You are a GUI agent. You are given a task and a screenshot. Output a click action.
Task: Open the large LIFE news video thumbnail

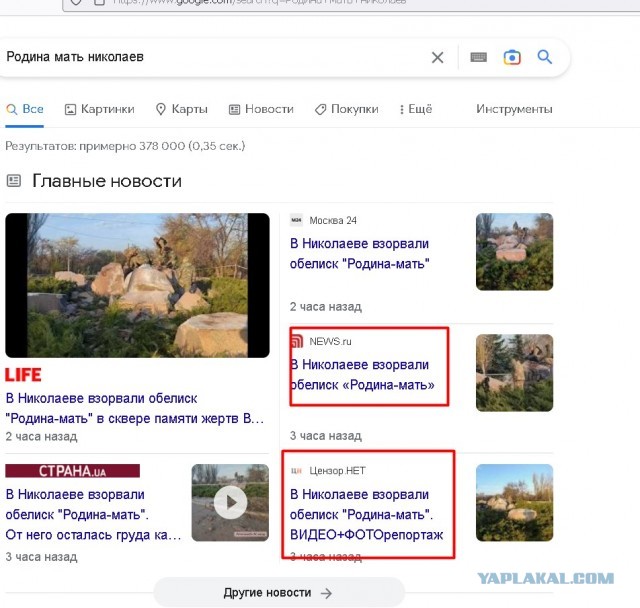coord(137,285)
